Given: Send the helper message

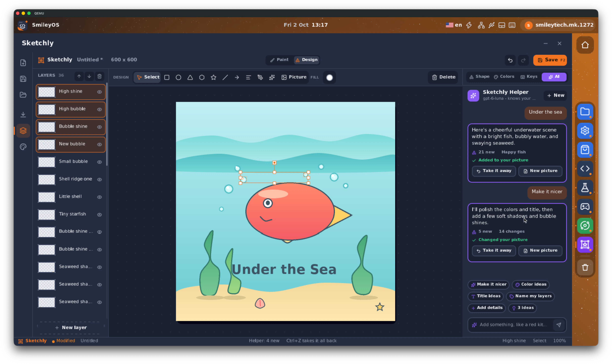Looking at the screenshot, I should pyautogui.click(x=559, y=325).
